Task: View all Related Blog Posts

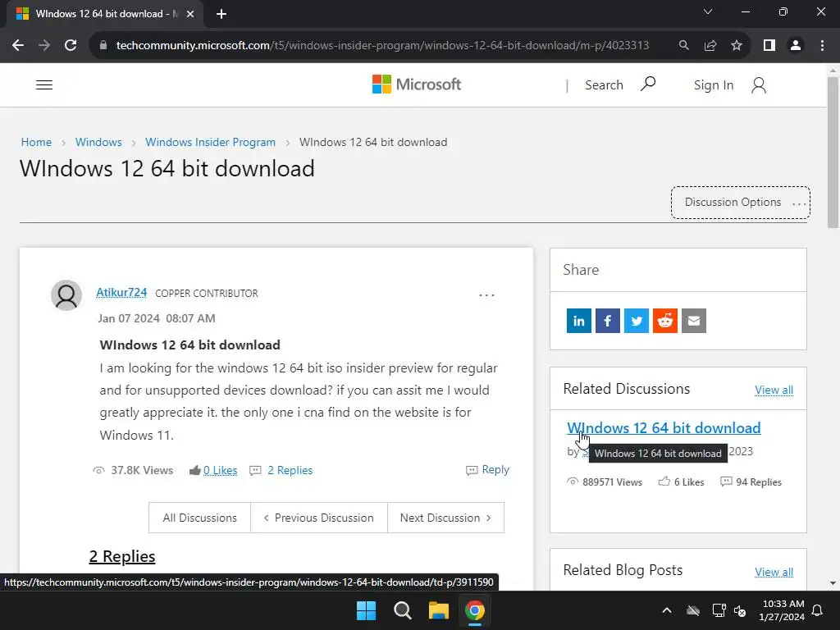Action: 774,572
